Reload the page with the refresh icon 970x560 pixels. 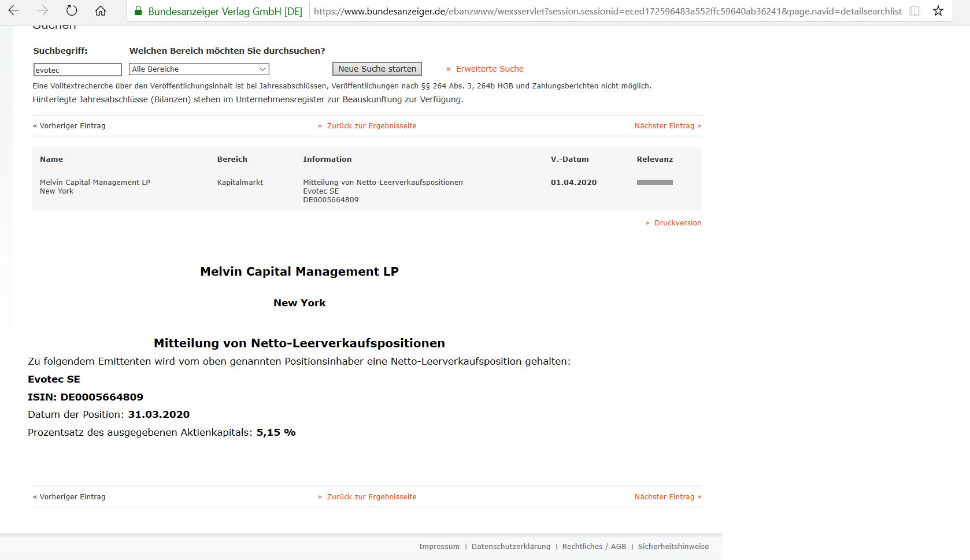tap(72, 10)
